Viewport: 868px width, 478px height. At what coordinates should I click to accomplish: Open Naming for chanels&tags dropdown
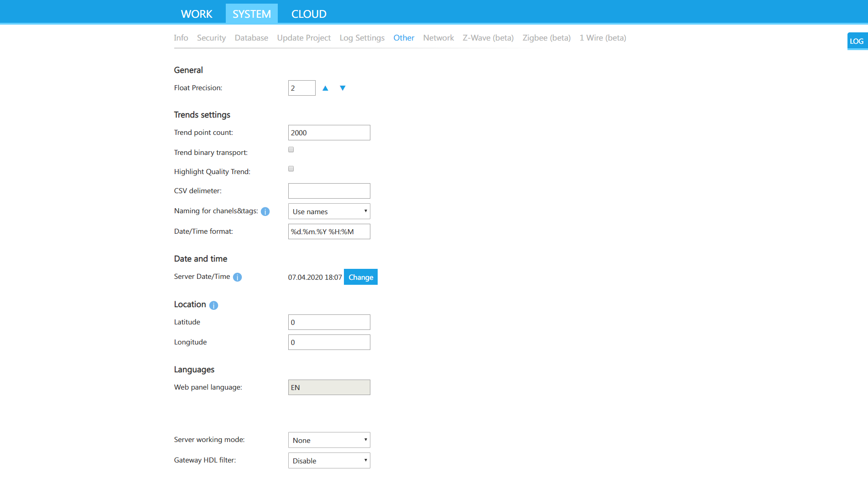tap(329, 211)
